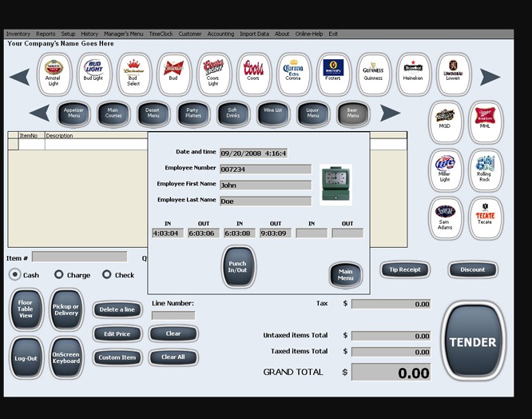Select the Coors beer icon
The height and width of the screenshot is (419, 532).
click(254, 74)
